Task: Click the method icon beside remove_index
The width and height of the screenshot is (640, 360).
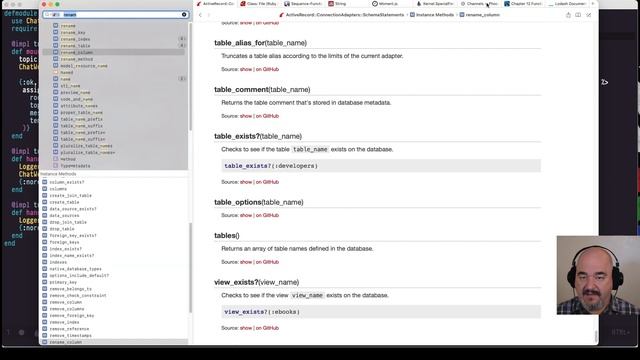Action: pyautogui.click(x=44, y=322)
